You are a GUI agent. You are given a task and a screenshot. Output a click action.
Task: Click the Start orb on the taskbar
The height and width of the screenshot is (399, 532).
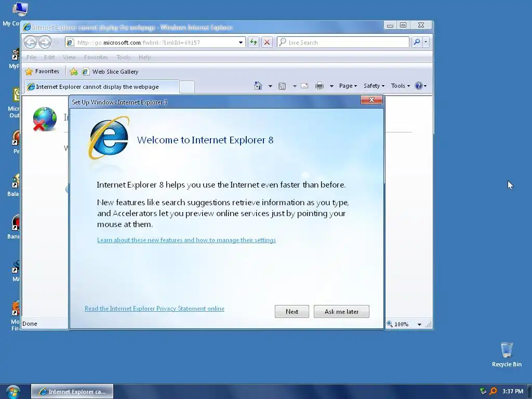pyautogui.click(x=13, y=392)
